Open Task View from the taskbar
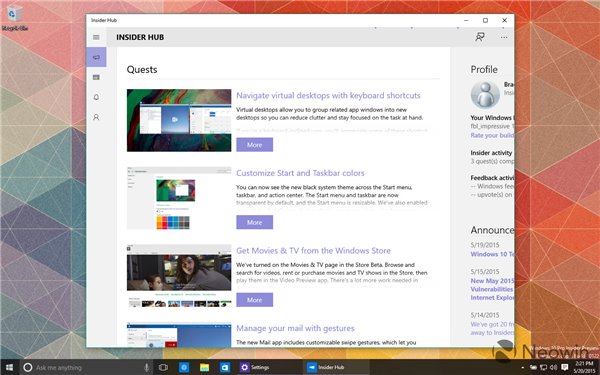Image resolution: width=600 pixels, height=375 pixels. (x=163, y=368)
